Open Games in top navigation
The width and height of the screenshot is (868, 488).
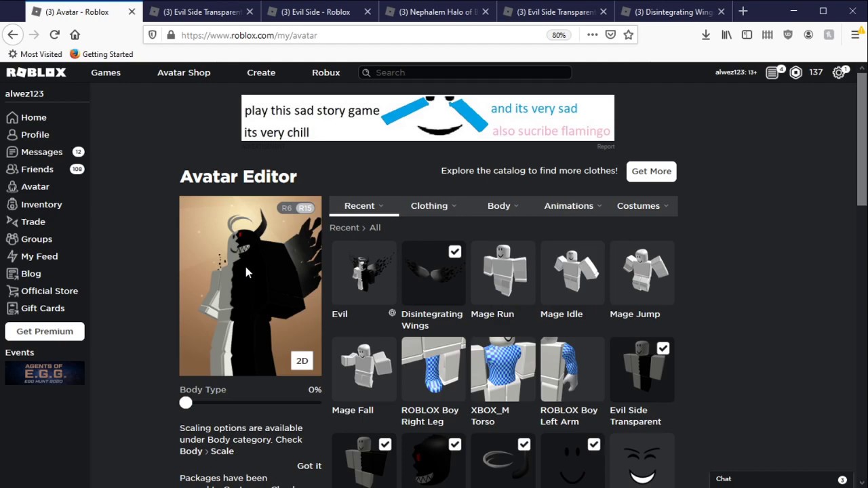(106, 73)
